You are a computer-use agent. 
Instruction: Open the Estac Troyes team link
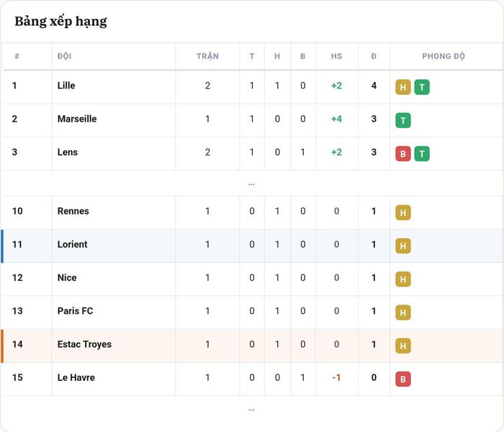[84, 344]
